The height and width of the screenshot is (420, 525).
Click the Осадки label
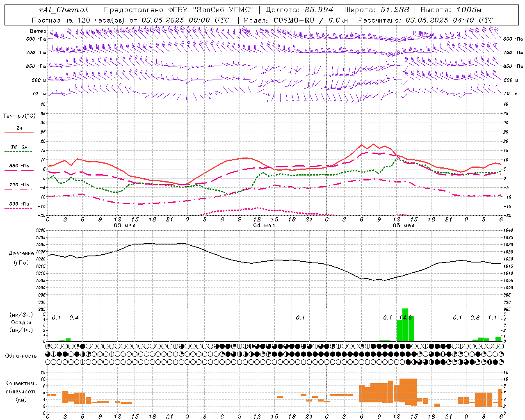(21, 322)
